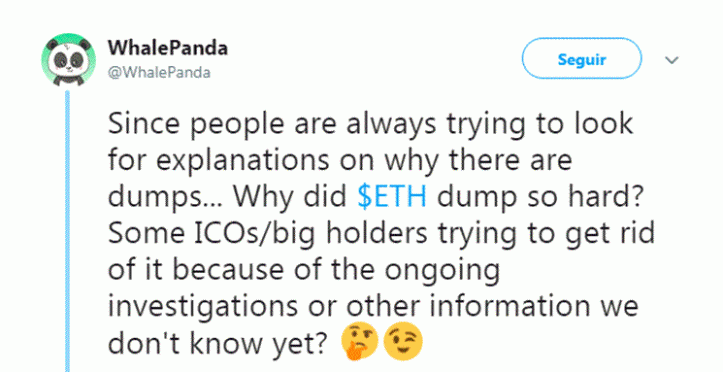Click the line 'of it because of the ongoing'
723x372 pixels.
[x=303, y=271]
